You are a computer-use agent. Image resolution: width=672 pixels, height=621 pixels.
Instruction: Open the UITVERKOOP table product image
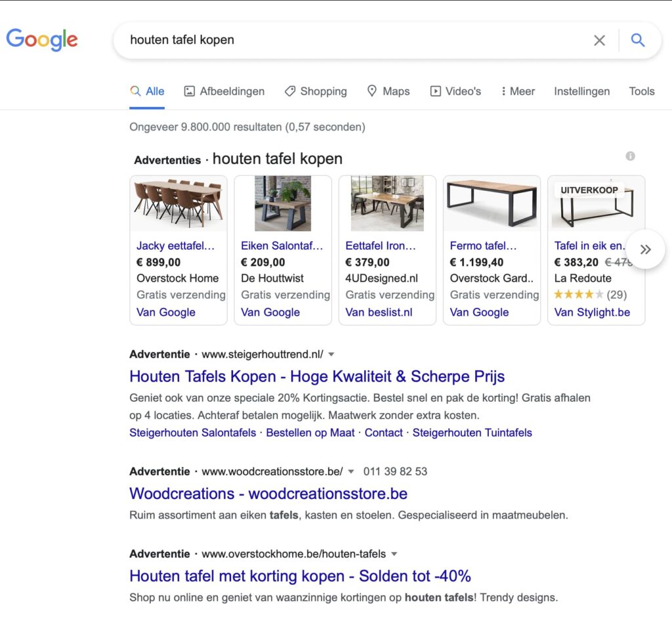pyautogui.click(x=596, y=203)
